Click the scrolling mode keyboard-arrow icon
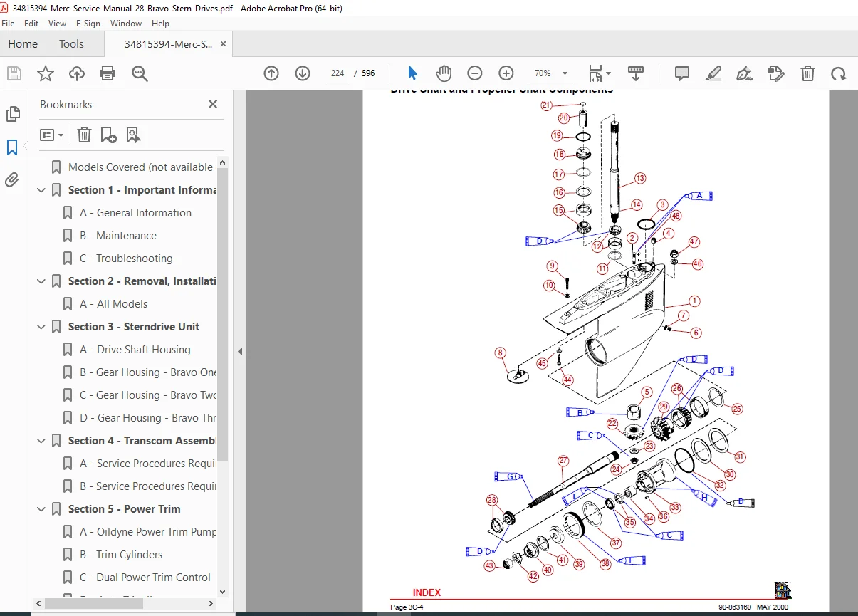Viewport: 858px width, 616px height. [636, 73]
